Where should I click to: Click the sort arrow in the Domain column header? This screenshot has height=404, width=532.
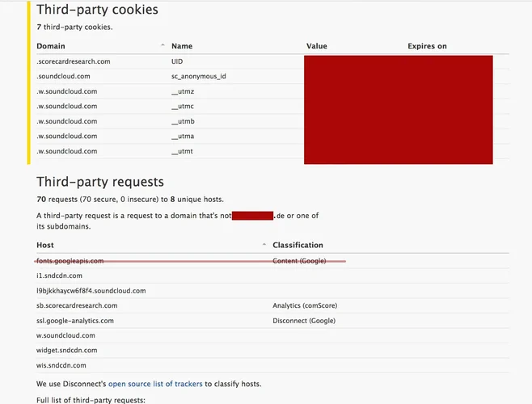163,45
